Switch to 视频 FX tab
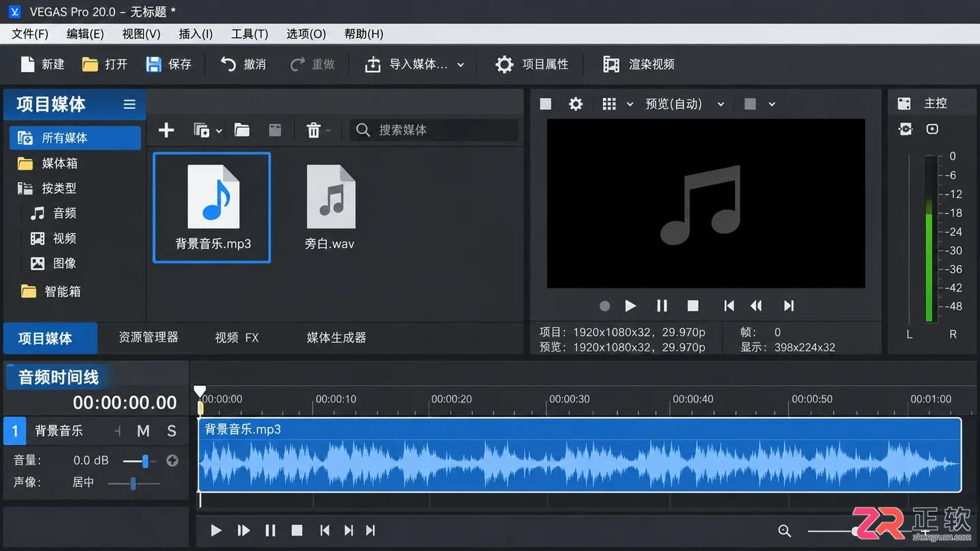The image size is (980, 551). [x=237, y=337]
